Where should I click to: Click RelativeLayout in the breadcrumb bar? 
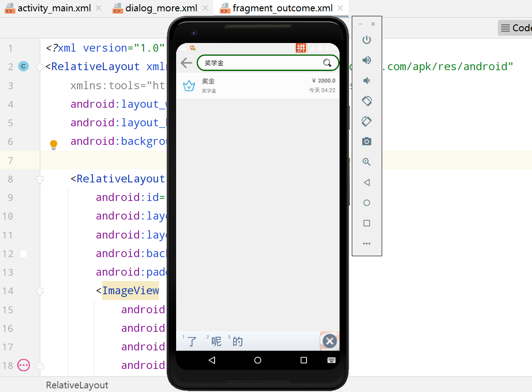[77, 385]
